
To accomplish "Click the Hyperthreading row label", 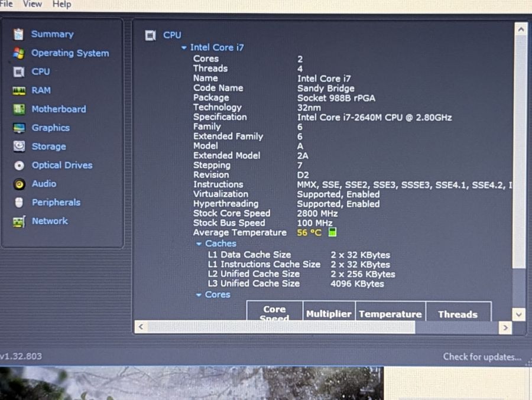I will coord(226,204).
